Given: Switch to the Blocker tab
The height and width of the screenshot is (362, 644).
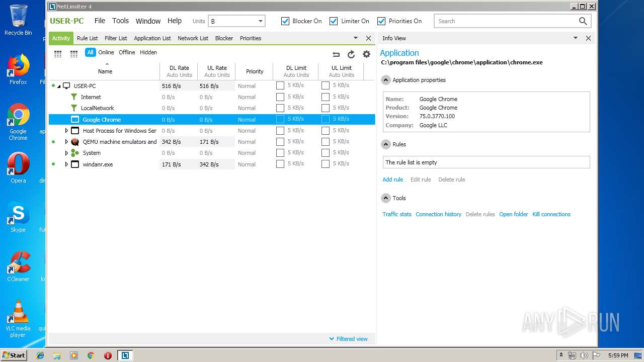Looking at the screenshot, I should coord(224,38).
